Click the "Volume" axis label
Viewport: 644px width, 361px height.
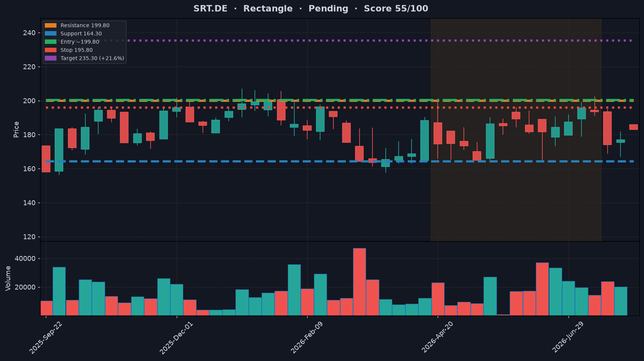click(8, 278)
